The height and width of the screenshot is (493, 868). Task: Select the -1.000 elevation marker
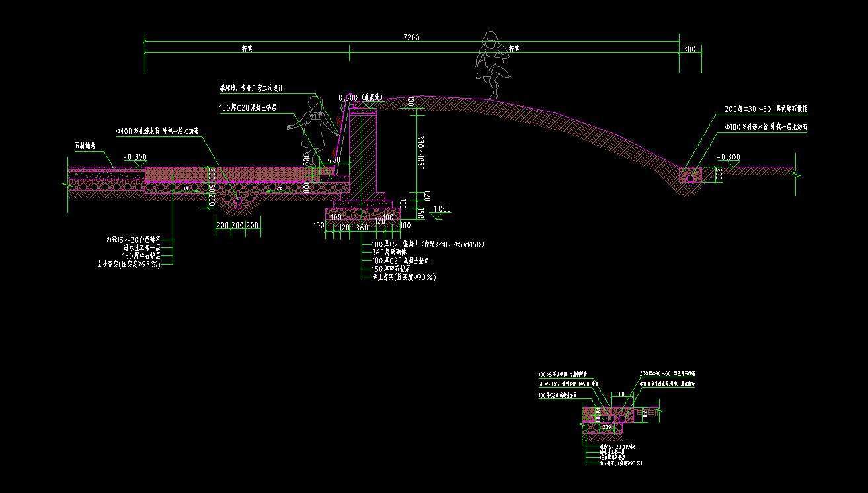[x=440, y=209]
